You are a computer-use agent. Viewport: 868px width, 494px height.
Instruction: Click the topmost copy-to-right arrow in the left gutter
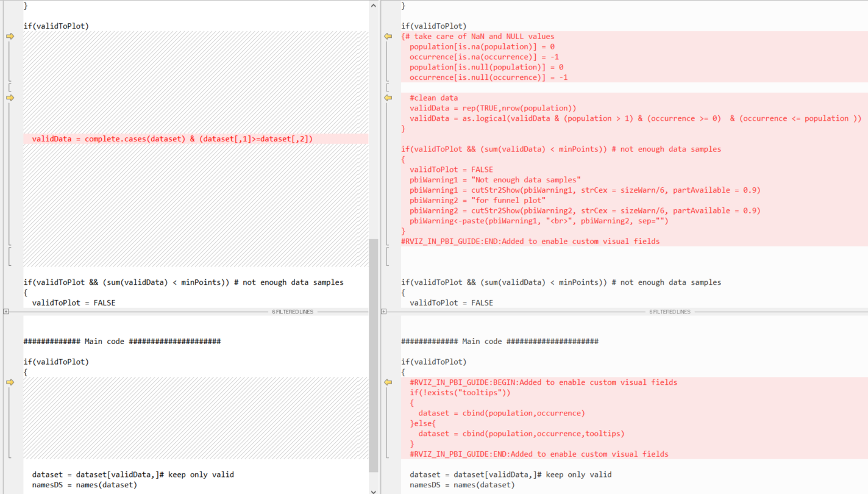pos(10,37)
